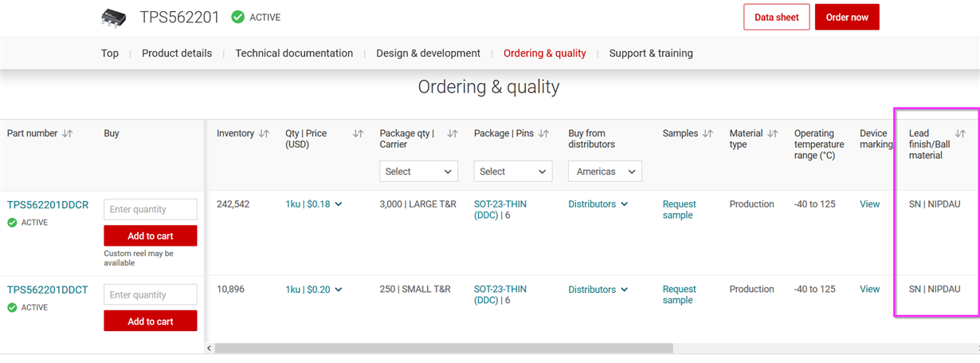Expand the 1ku | $0.18 price list
This screenshot has height=363, width=980.
314,204
